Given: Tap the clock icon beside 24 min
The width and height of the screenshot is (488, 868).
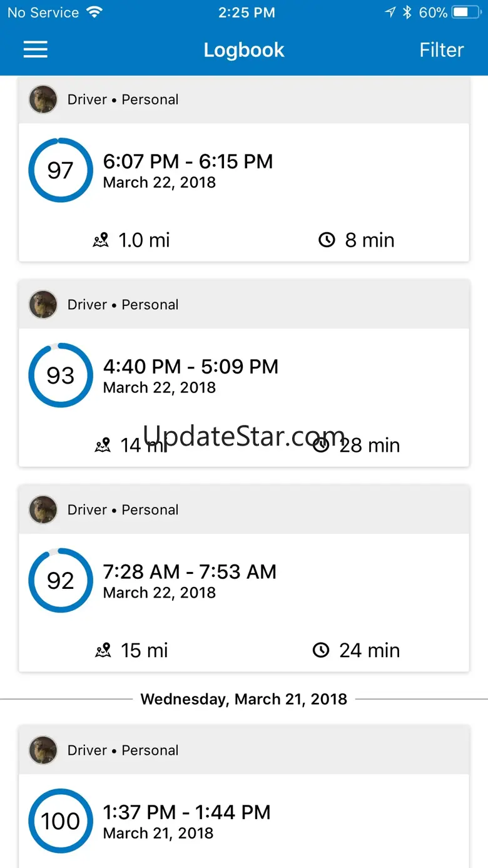Looking at the screenshot, I should coord(321,651).
